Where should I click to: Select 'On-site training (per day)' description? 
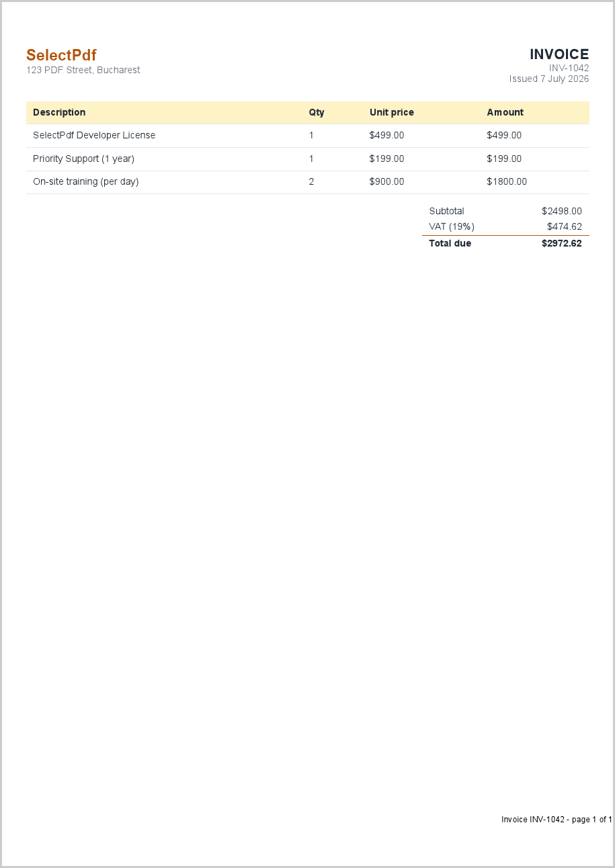pyautogui.click(x=86, y=181)
